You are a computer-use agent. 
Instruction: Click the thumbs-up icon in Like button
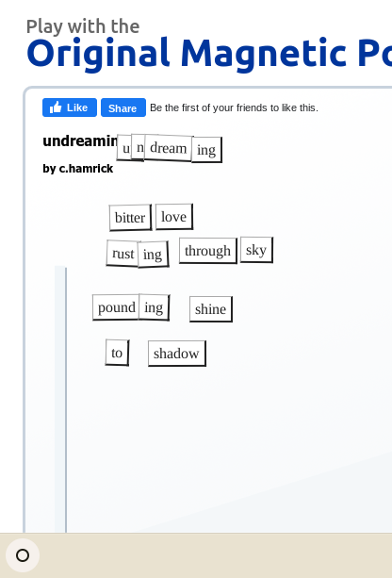(x=56, y=107)
